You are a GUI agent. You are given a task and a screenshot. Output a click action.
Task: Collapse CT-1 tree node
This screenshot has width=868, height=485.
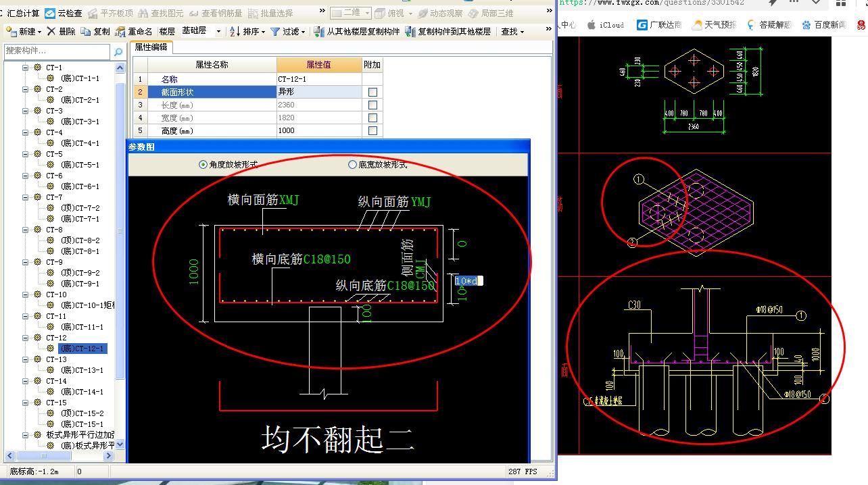pyautogui.click(x=26, y=68)
